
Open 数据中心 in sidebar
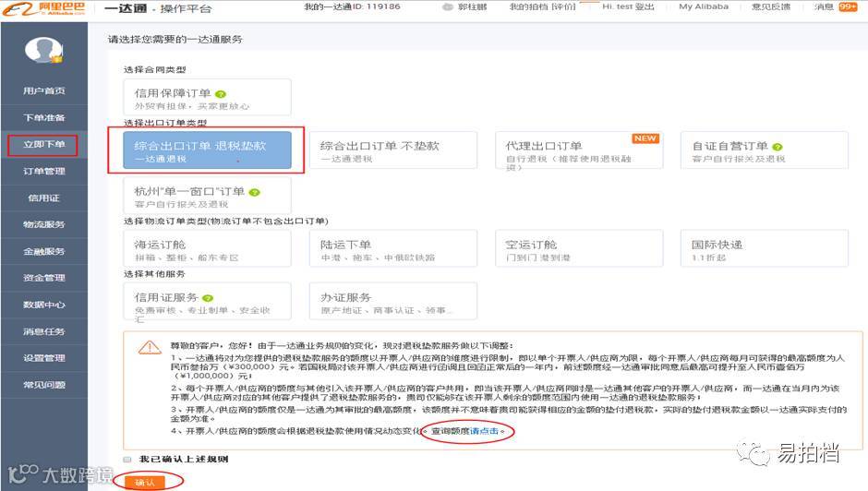[44, 305]
